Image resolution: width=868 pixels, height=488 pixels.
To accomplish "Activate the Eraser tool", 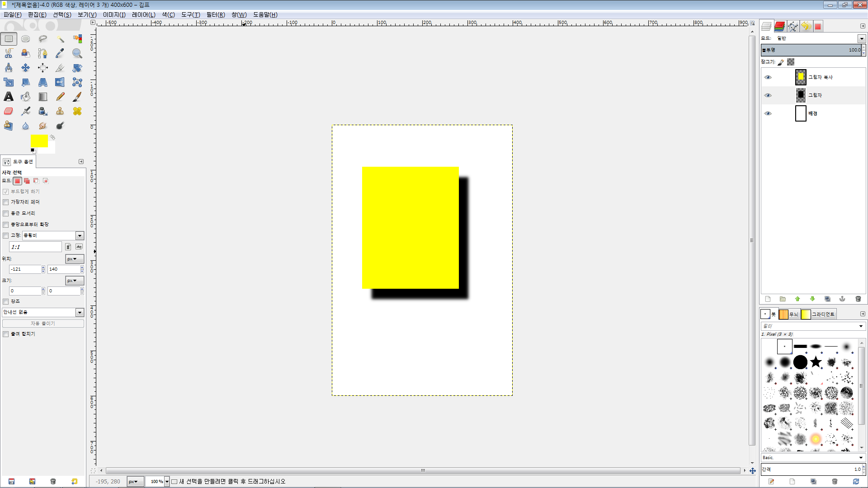I will click(9, 111).
